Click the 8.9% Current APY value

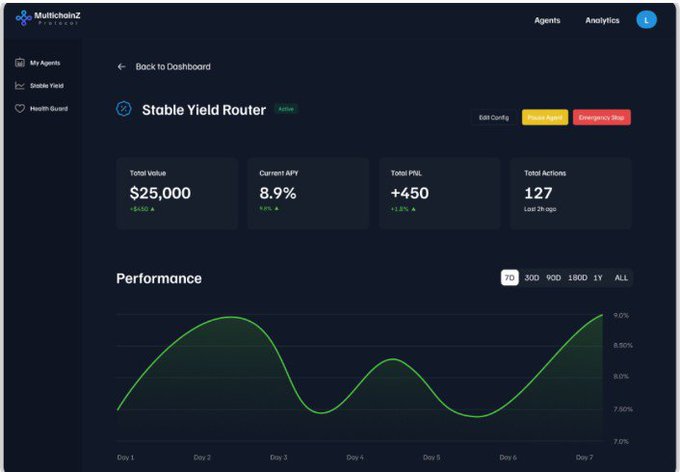pos(278,193)
